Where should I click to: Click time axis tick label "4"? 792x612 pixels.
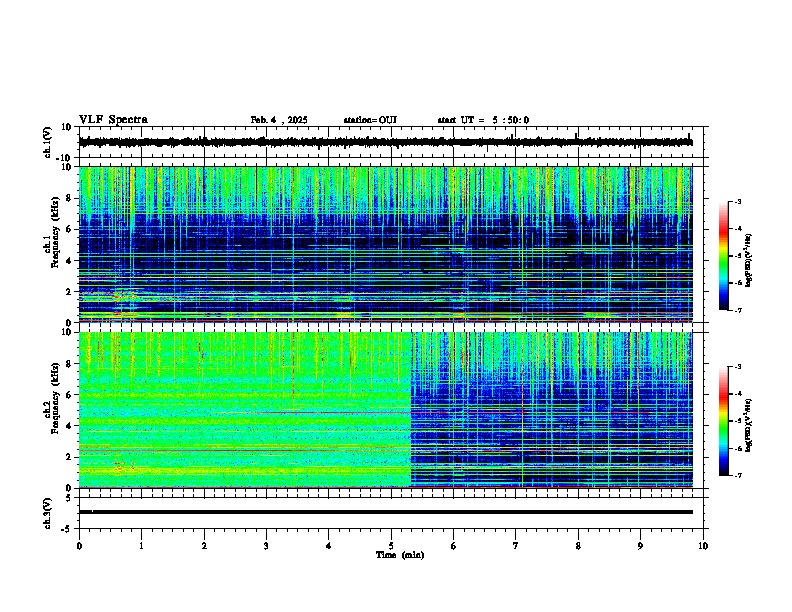tap(329, 546)
